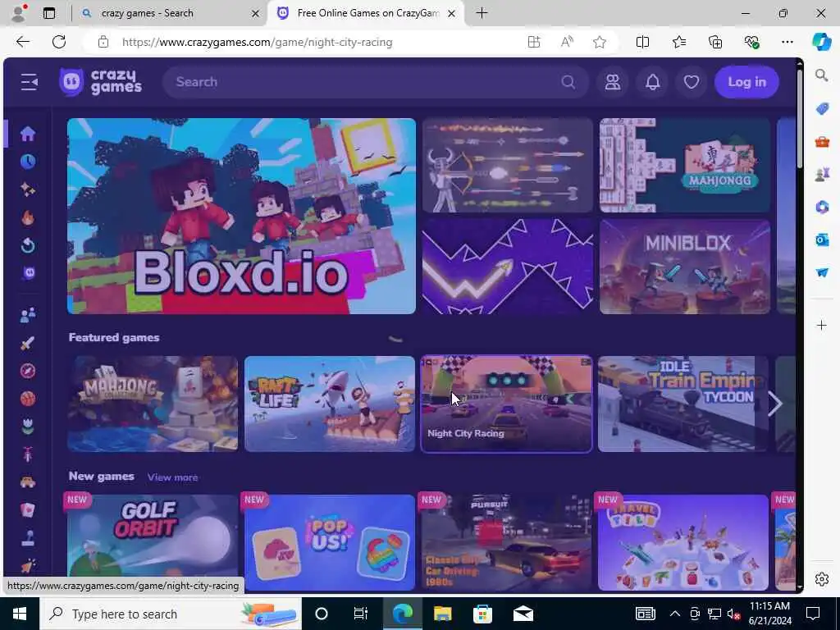Viewport: 840px width, 630px height.
Task: Open notifications bell icon
Action: coord(652,82)
